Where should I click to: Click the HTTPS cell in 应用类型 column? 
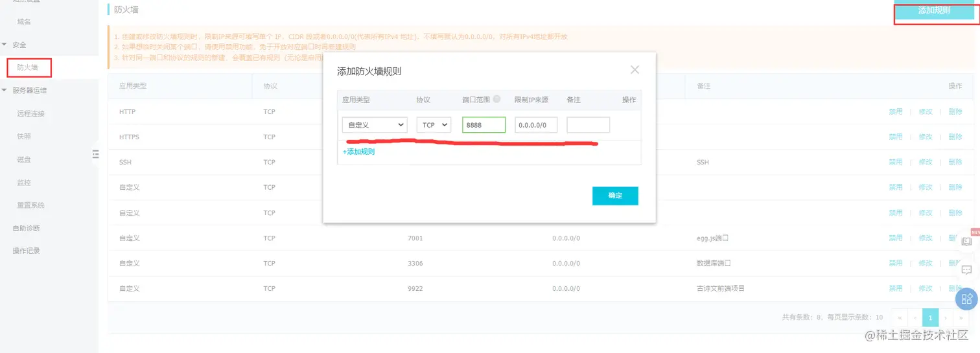[x=129, y=137]
